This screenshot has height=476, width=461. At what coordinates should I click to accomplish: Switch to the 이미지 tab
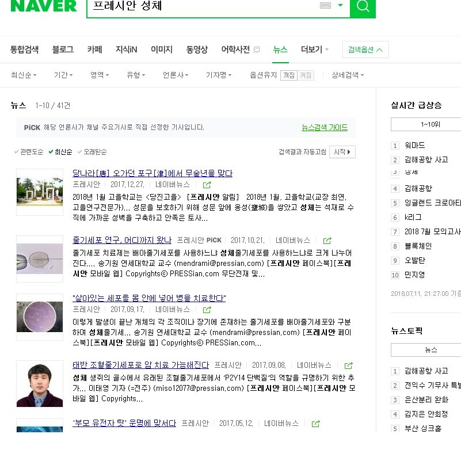click(162, 49)
